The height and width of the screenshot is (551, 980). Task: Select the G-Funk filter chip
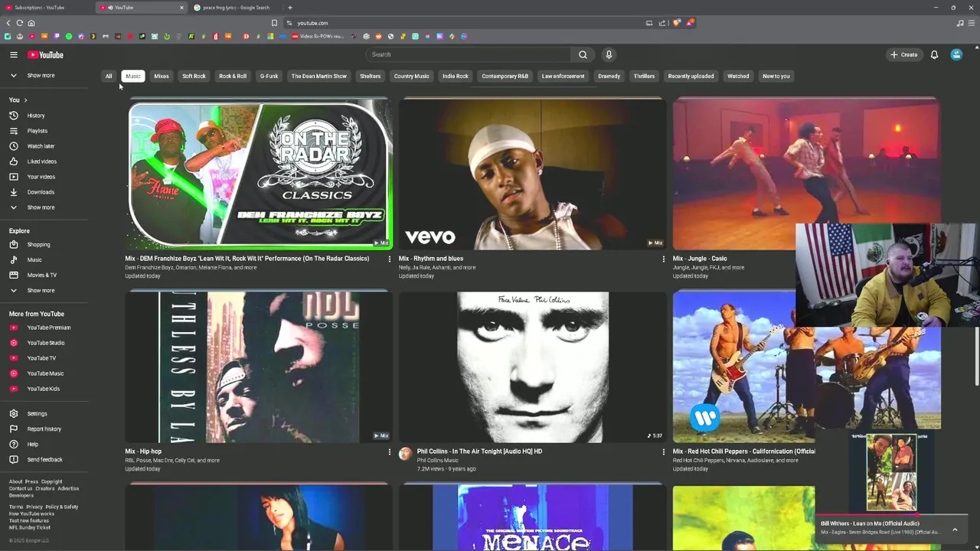click(x=269, y=76)
